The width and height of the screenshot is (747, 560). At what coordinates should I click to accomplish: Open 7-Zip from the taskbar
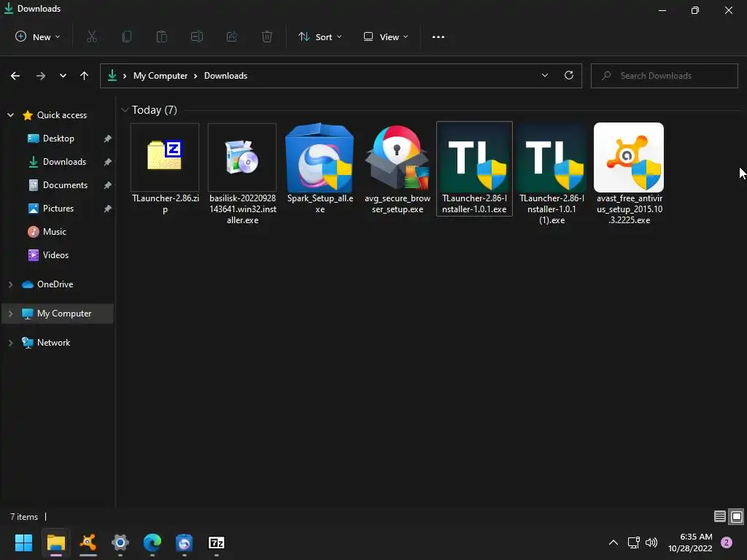coord(217,542)
